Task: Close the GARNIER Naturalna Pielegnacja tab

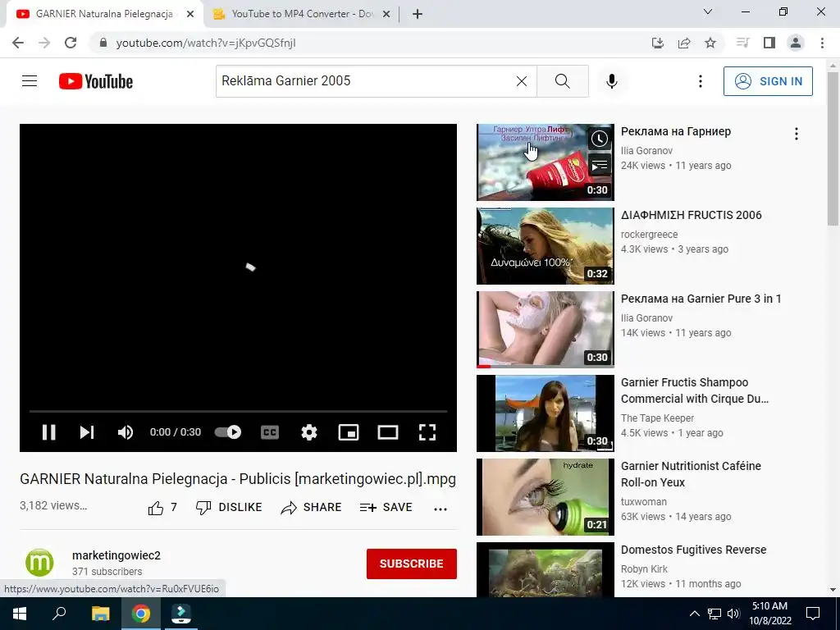Action: coord(190,15)
